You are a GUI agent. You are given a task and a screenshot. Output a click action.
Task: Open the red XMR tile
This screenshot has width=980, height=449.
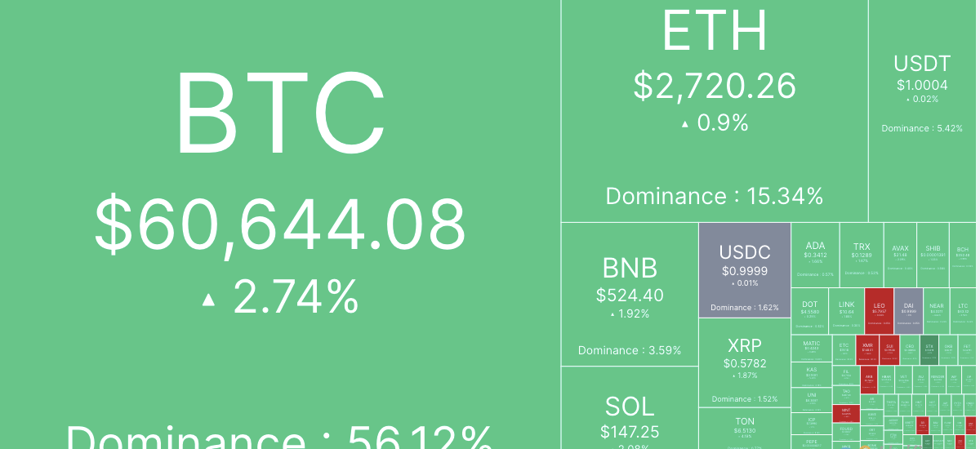(x=866, y=349)
